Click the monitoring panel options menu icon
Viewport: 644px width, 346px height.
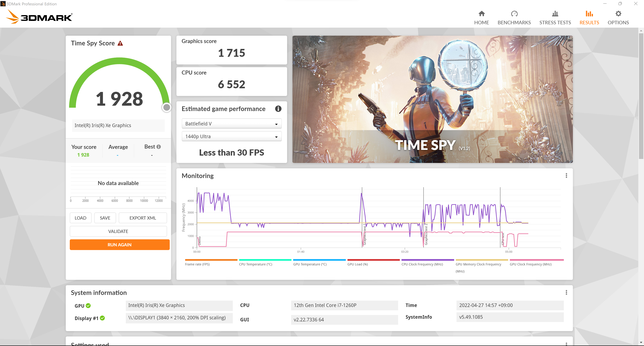566,175
